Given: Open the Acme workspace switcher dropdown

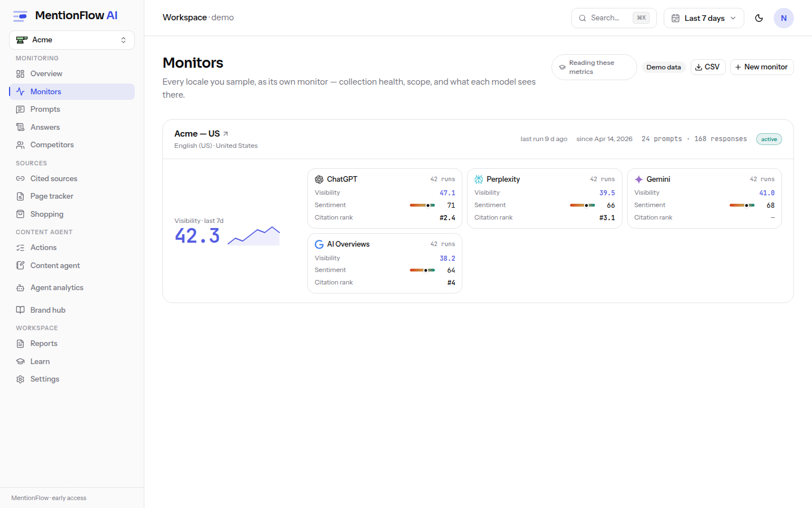Looking at the screenshot, I should tap(72, 40).
